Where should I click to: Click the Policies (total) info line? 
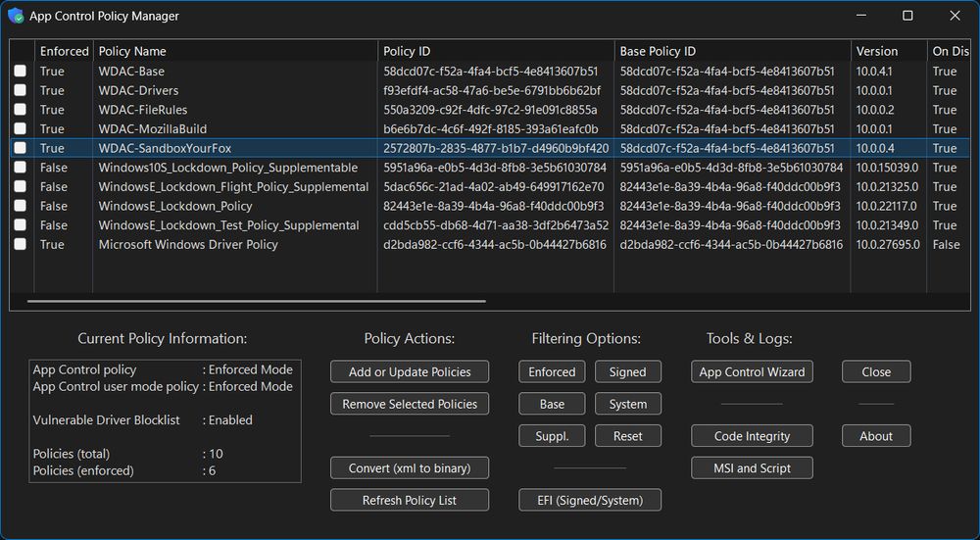tap(127, 454)
